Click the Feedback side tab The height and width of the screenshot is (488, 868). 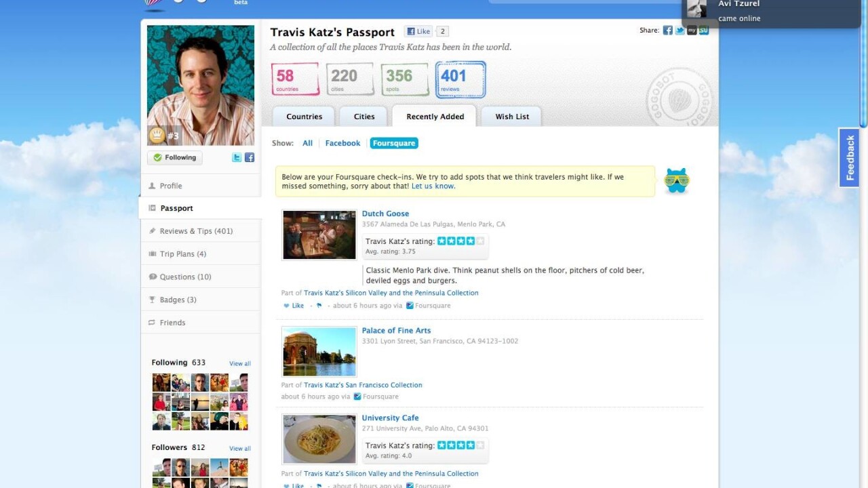[850, 157]
